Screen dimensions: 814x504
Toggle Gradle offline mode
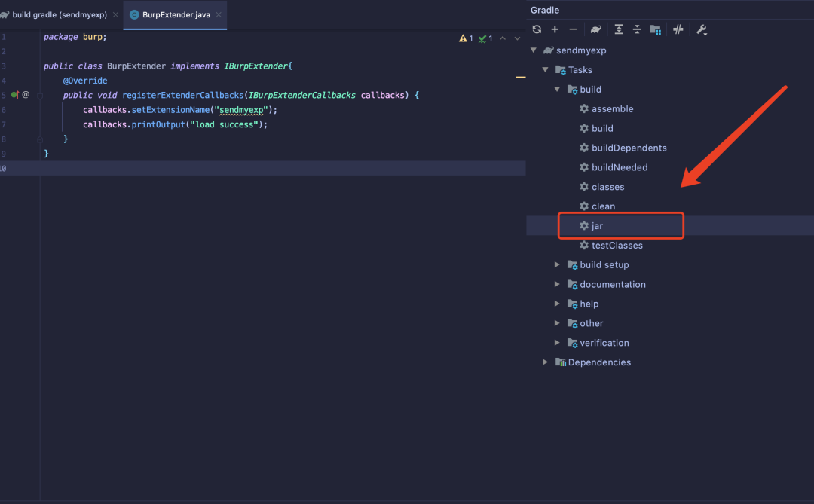(x=678, y=29)
